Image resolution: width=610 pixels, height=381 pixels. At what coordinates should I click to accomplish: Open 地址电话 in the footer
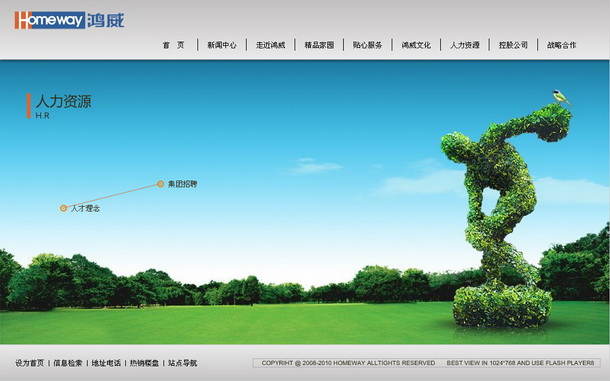coord(106,363)
